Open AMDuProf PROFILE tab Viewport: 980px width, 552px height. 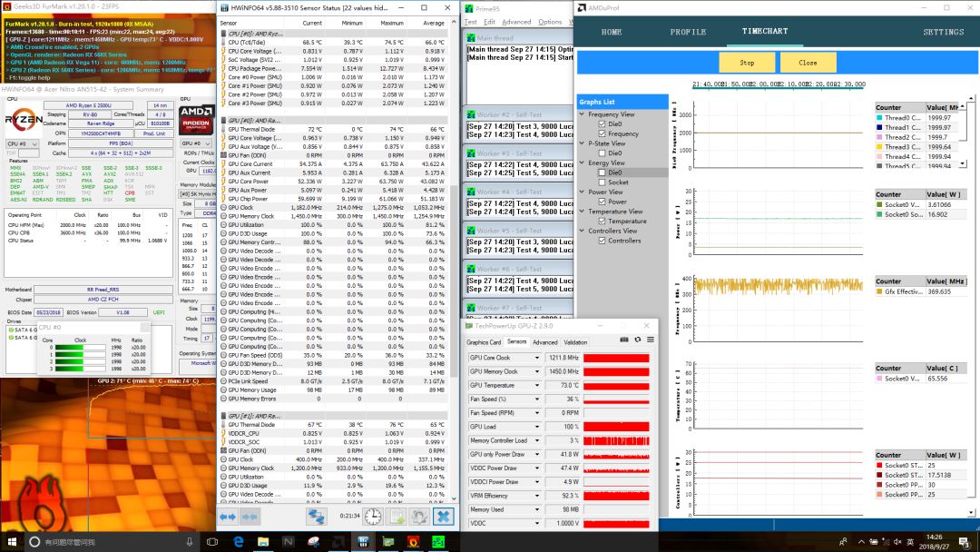[688, 32]
